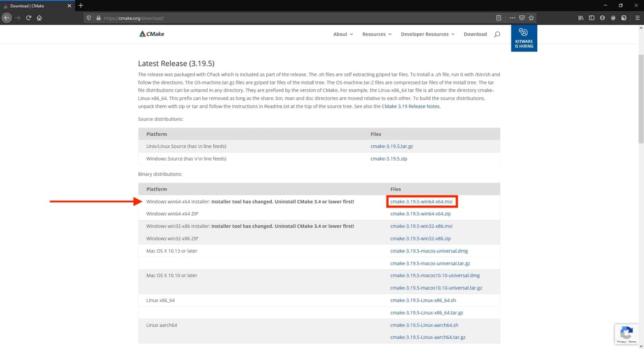644x349 pixels.
Task: Download cmake-3.19.5-Linux-aarch64.tar.gz
Action: [x=428, y=337]
